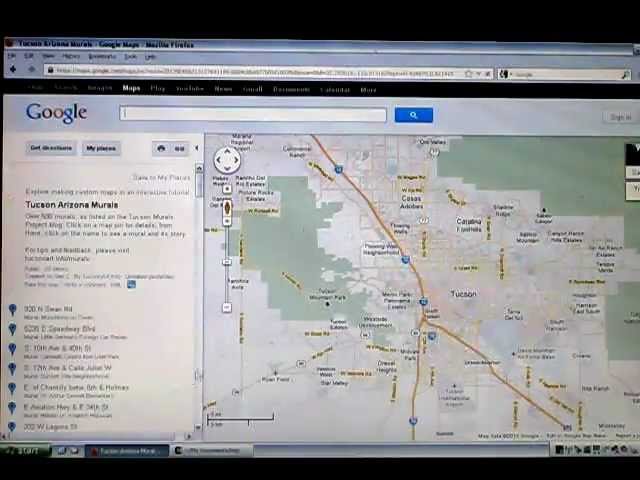Click the Save to My Places link
Image resolution: width=640 pixels, height=480 pixels.
coord(161,178)
